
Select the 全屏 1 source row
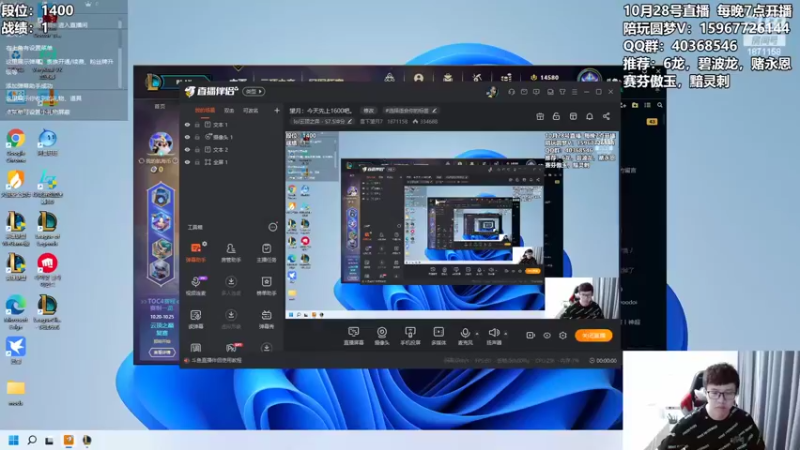coord(231,162)
